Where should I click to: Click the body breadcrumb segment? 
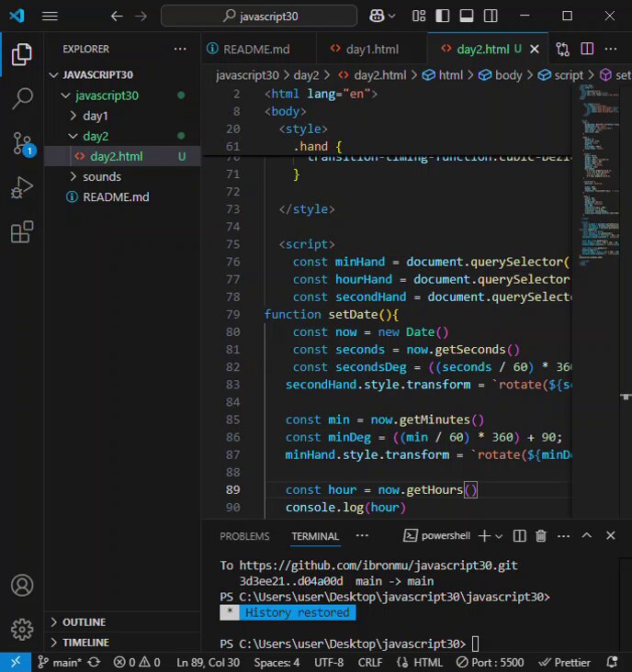(508, 75)
